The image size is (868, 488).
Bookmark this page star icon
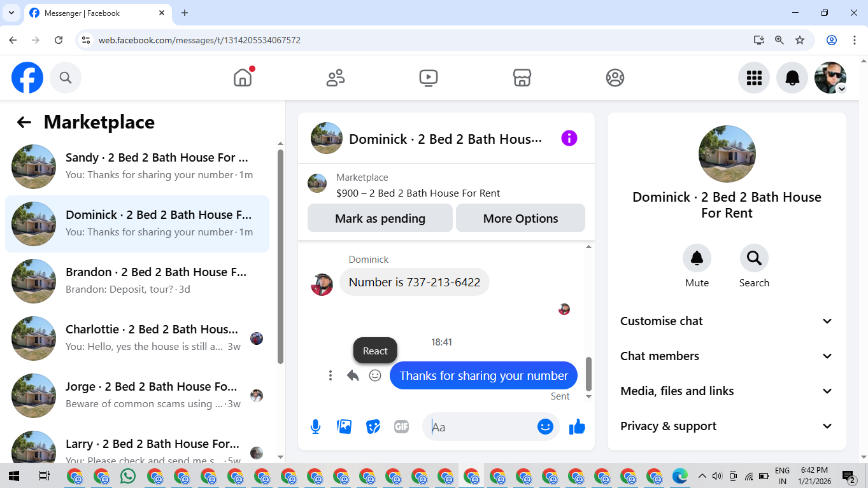coord(800,40)
